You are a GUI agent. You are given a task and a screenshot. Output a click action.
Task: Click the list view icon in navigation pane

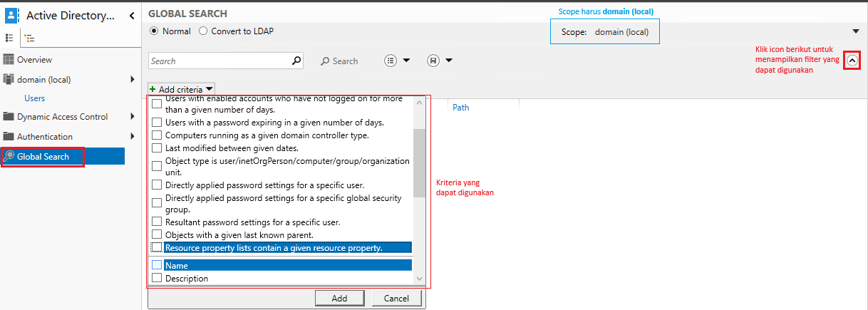tap(9, 38)
